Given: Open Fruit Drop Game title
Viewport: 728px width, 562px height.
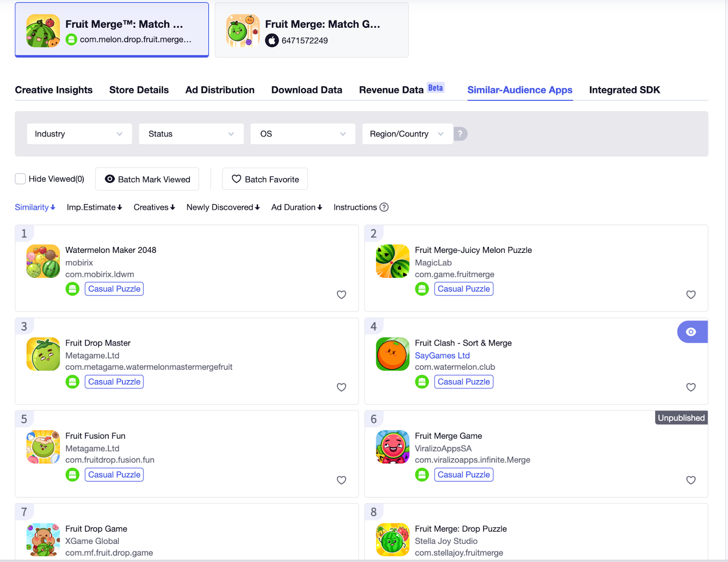Looking at the screenshot, I should click(96, 529).
